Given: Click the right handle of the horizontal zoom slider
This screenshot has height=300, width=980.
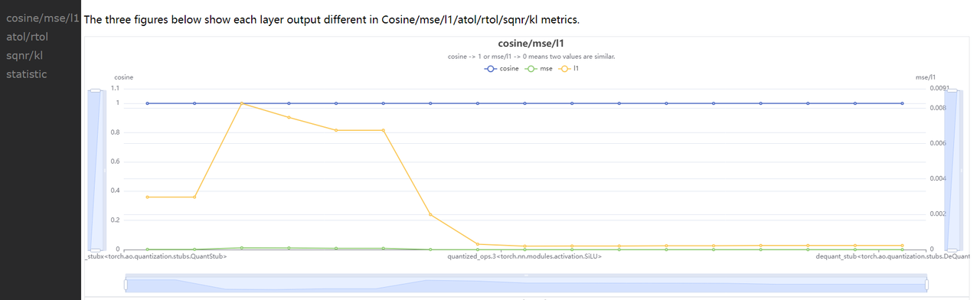Looking at the screenshot, I should [x=927, y=284].
